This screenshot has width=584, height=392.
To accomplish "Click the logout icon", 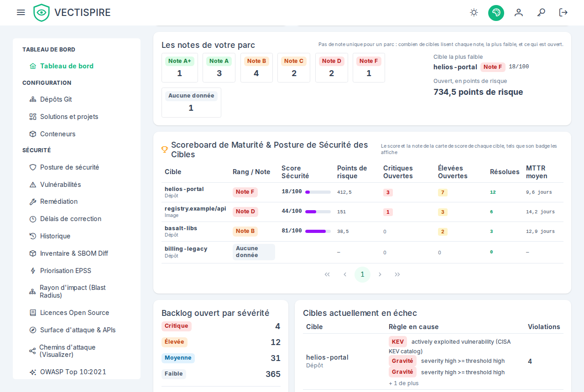I will 563,12.
